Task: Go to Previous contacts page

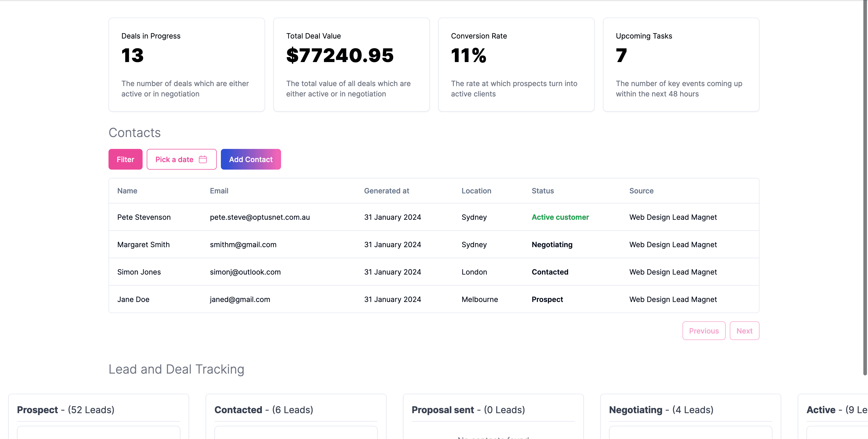Action: coord(704,331)
